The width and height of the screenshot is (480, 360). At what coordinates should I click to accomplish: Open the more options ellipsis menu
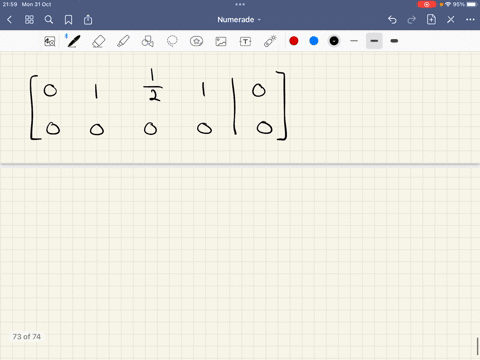470,20
